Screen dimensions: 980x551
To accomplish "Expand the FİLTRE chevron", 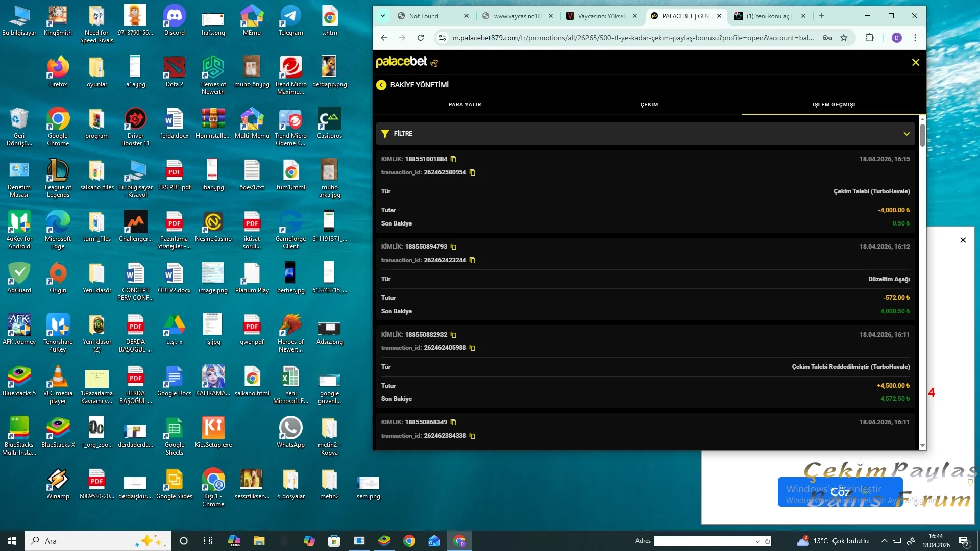I will [906, 134].
